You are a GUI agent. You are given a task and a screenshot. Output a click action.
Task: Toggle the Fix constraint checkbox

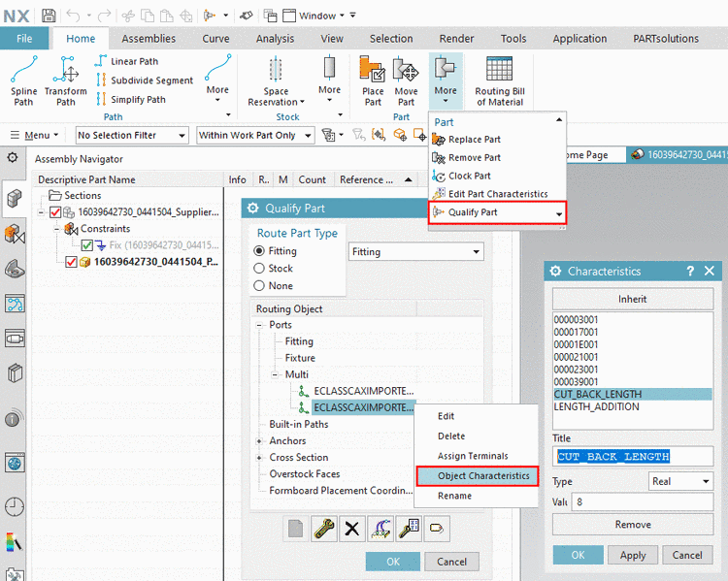point(86,245)
